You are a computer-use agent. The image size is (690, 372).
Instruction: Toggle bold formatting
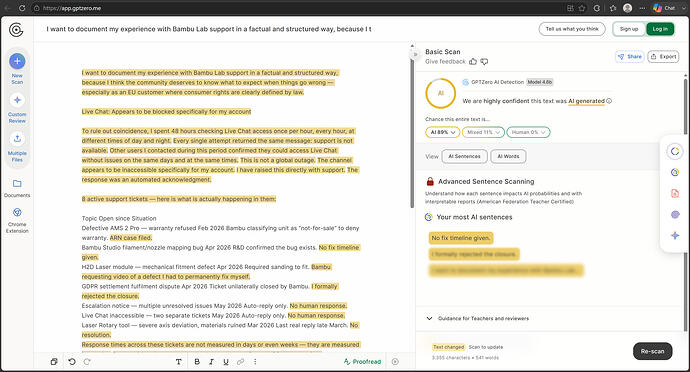[197, 361]
